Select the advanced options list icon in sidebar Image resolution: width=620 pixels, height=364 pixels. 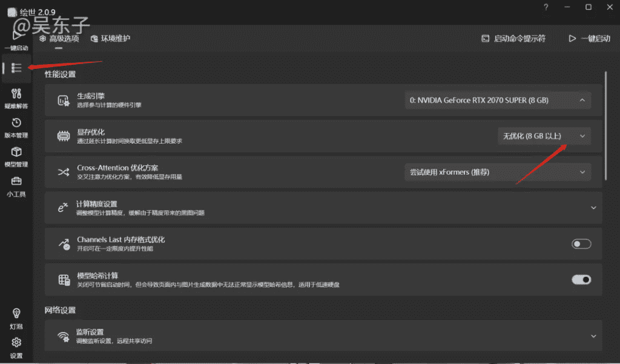(x=17, y=68)
